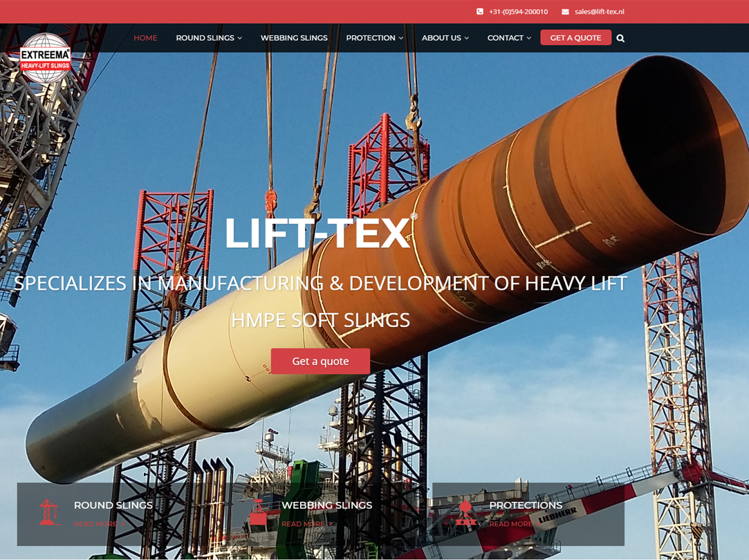Click the Round Slings crane icon
The height and width of the screenshot is (560, 749).
tap(48, 512)
